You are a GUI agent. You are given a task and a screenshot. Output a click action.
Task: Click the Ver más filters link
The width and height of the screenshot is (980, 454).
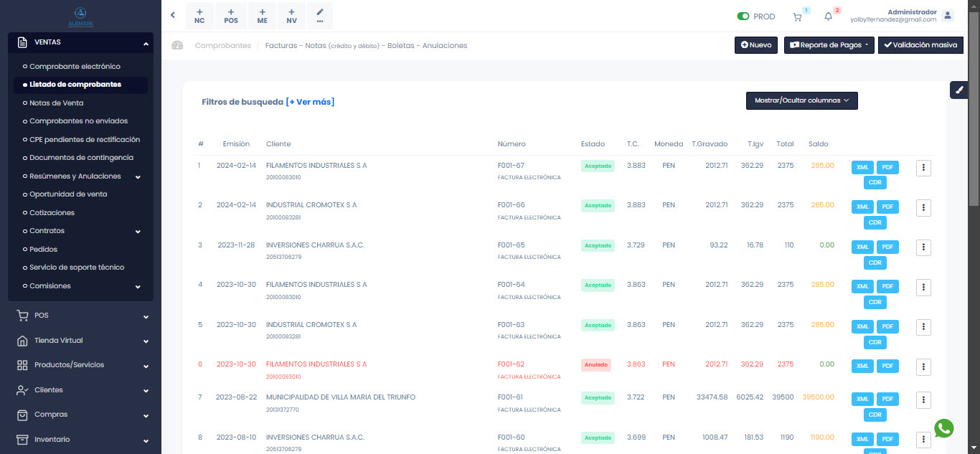[310, 102]
